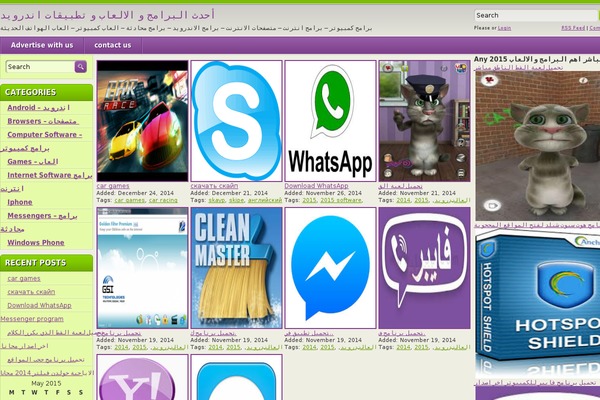This screenshot has width=600, height=400.
Task: Click the CATEGORIES section header
Action: (46, 92)
